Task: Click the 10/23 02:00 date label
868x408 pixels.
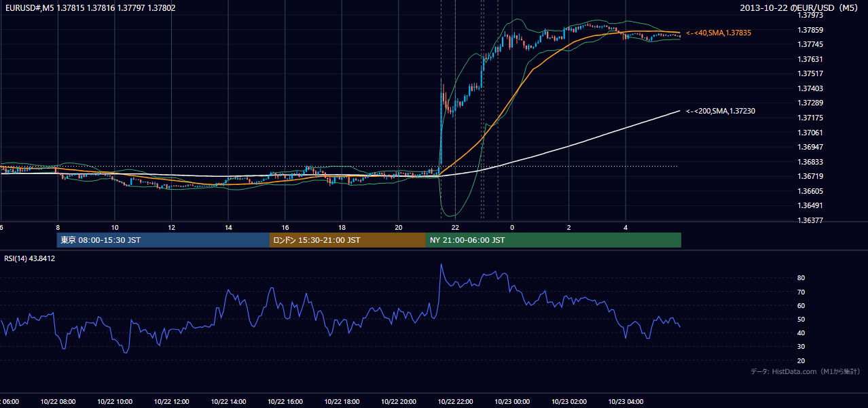Action: click(569, 401)
